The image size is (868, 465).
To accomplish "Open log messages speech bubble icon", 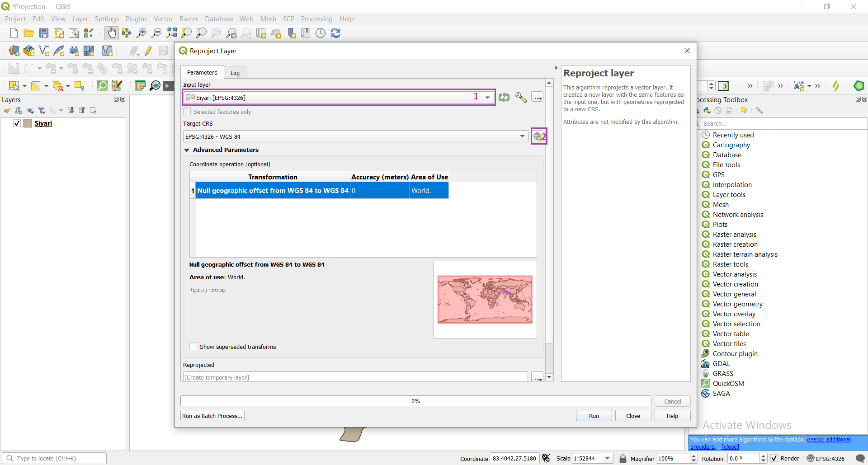I will pos(860,458).
